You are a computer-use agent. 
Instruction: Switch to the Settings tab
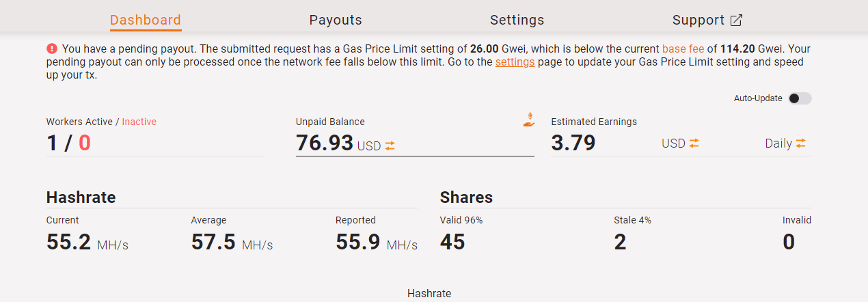tap(517, 20)
